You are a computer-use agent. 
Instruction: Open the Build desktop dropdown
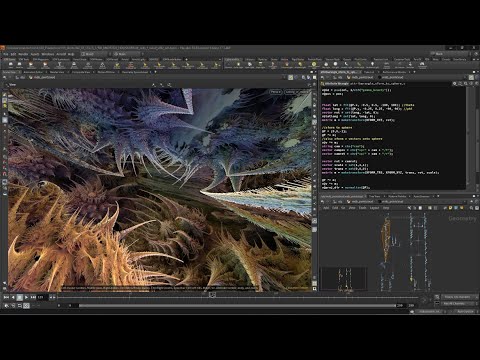tap(94, 54)
